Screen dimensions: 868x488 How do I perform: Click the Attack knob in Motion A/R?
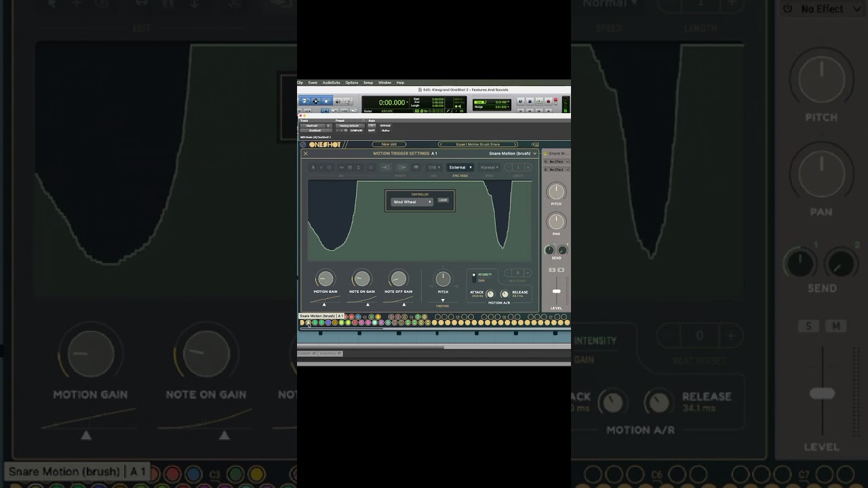point(490,294)
